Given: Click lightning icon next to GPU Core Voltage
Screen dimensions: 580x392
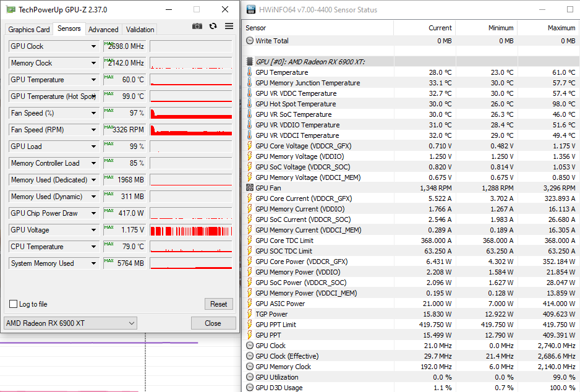Looking at the screenshot, I should (250, 146).
